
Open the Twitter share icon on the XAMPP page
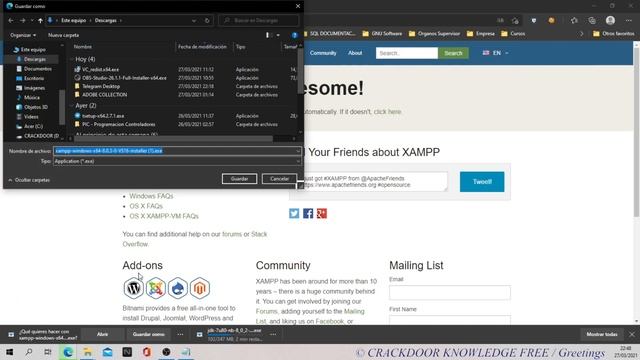(x=294, y=213)
